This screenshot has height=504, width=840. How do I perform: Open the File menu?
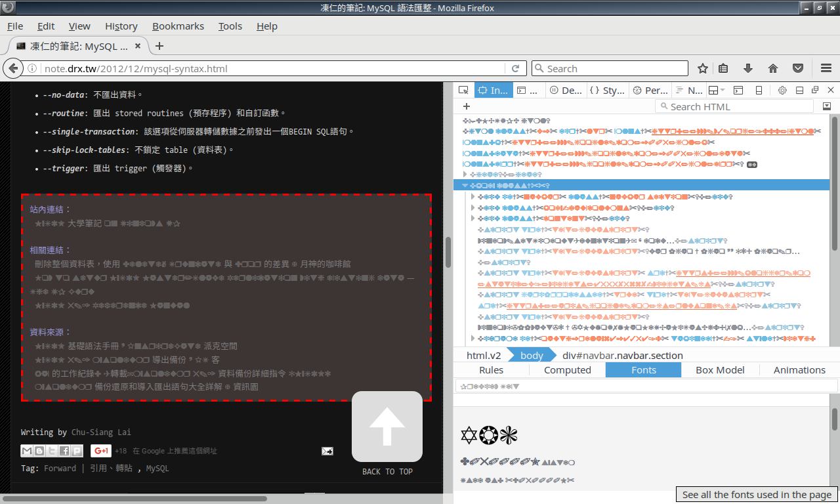(x=14, y=26)
